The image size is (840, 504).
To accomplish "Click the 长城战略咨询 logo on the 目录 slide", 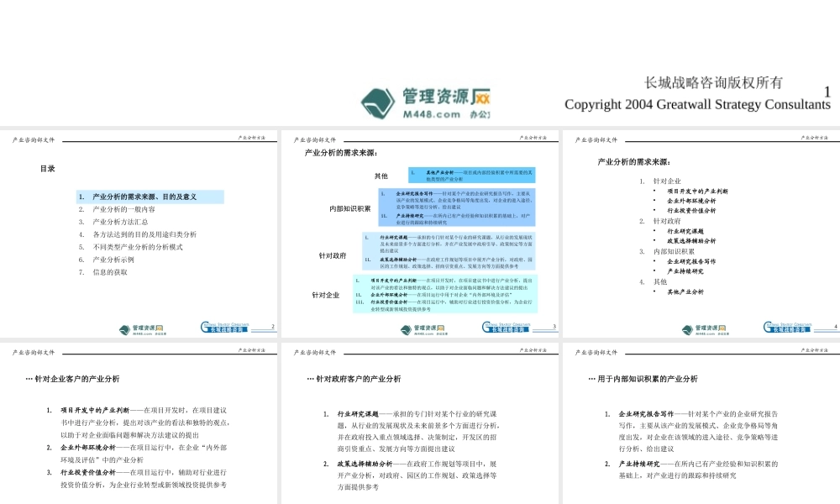I will [x=225, y=328].
